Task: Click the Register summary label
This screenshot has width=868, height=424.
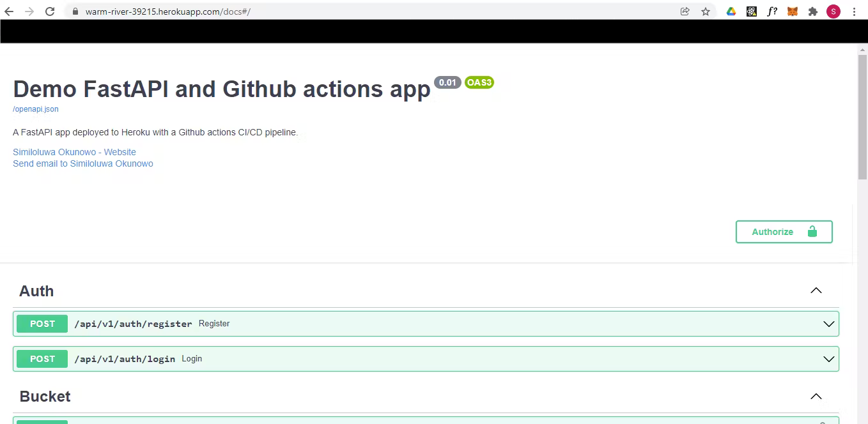Action: pos(214,324)
